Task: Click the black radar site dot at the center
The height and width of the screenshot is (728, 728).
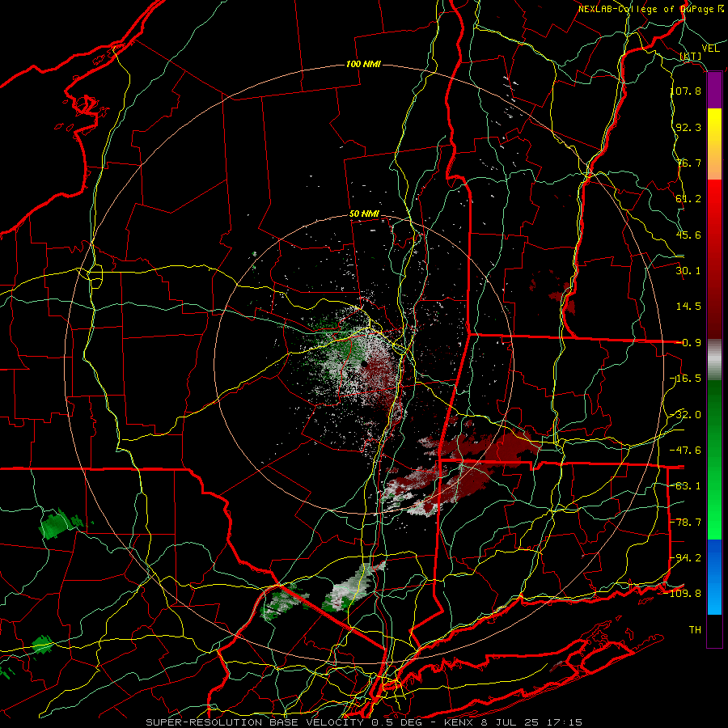Action: click(363, 364)
